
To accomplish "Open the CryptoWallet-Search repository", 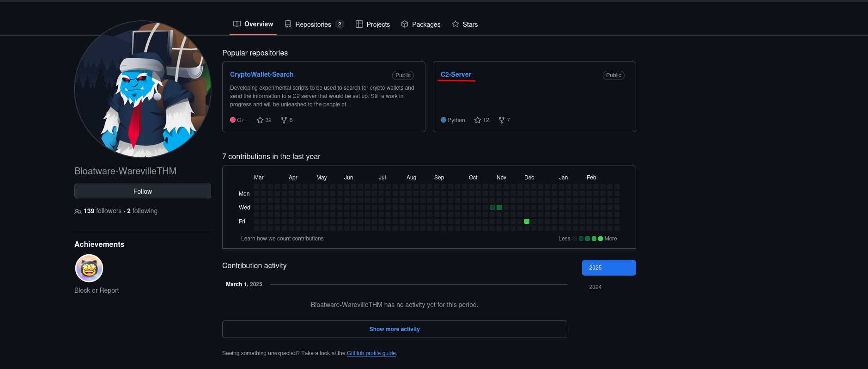I will [262, 74].
